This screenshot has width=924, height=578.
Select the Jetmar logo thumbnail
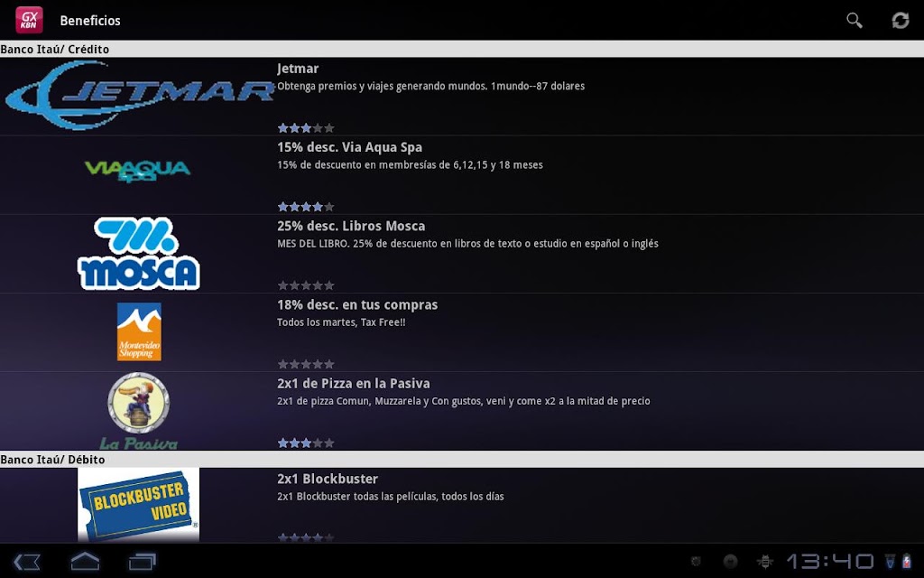tap(139, 96)
